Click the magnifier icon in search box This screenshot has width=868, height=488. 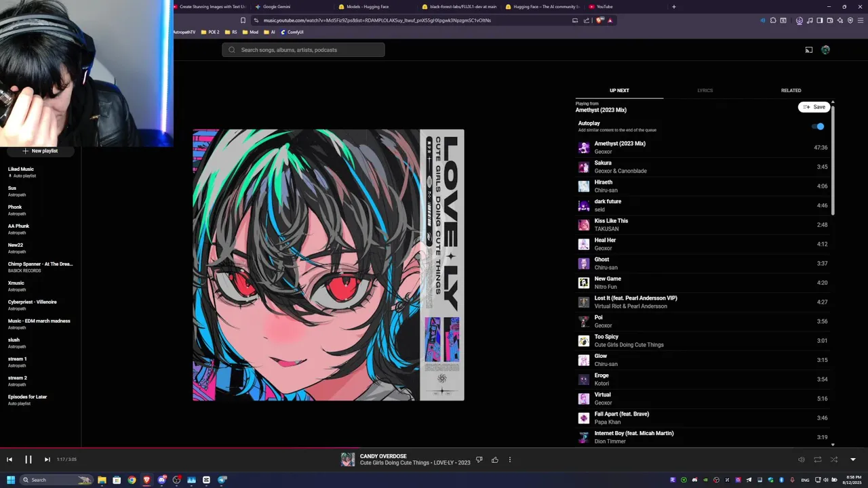[231, 49]
